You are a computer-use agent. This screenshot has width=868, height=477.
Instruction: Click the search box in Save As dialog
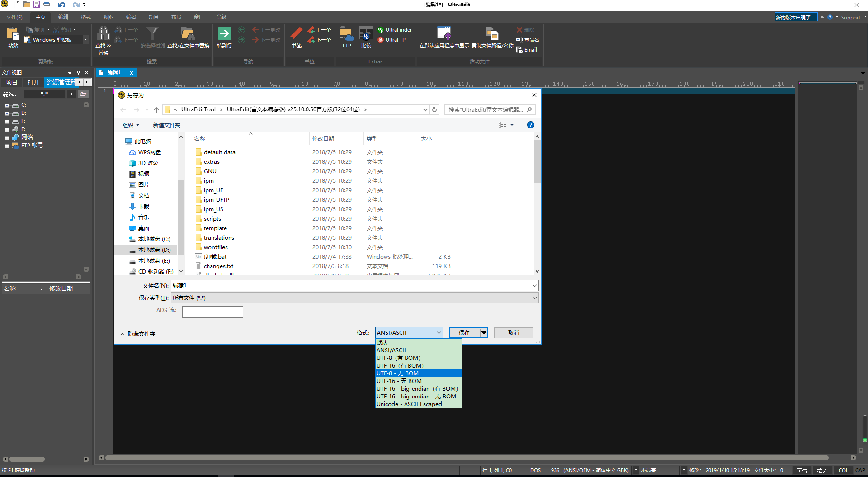(x=490, y=110)
